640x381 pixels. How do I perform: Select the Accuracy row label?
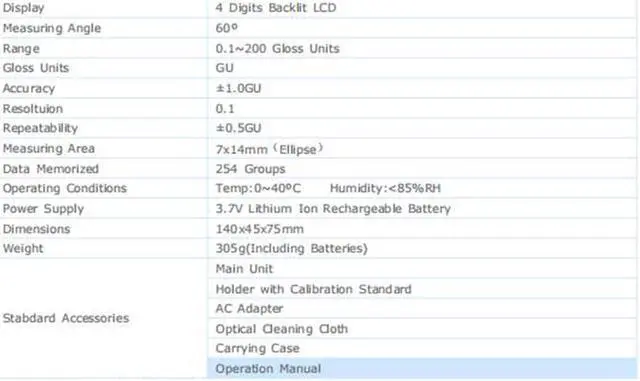tap(29, 88)
